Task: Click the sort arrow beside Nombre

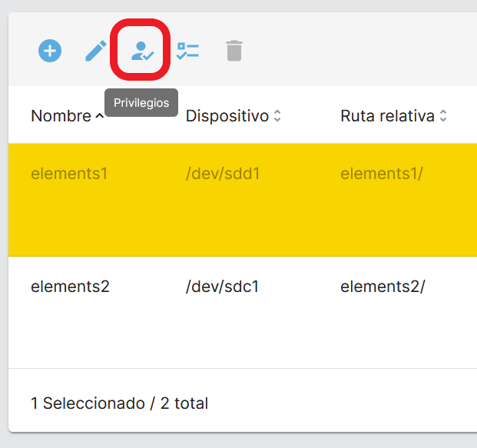Action: tap(100, 116)
